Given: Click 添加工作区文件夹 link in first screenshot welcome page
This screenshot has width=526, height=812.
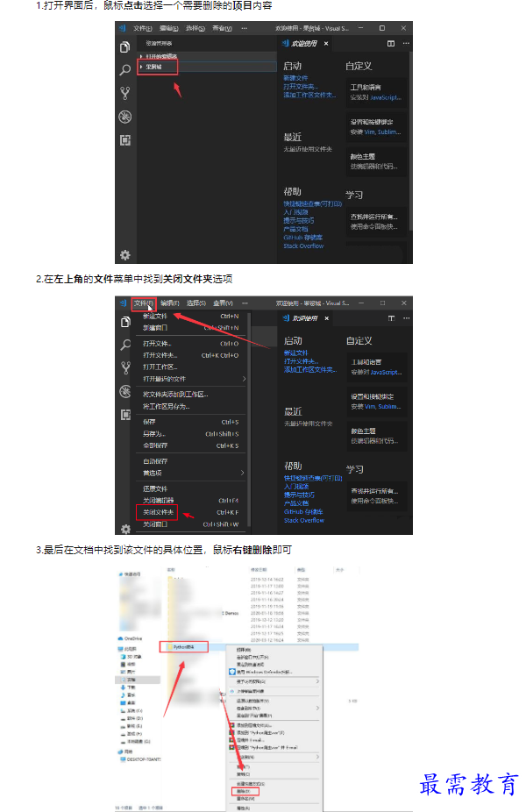Looking at the screenshot, I should 309,95.
